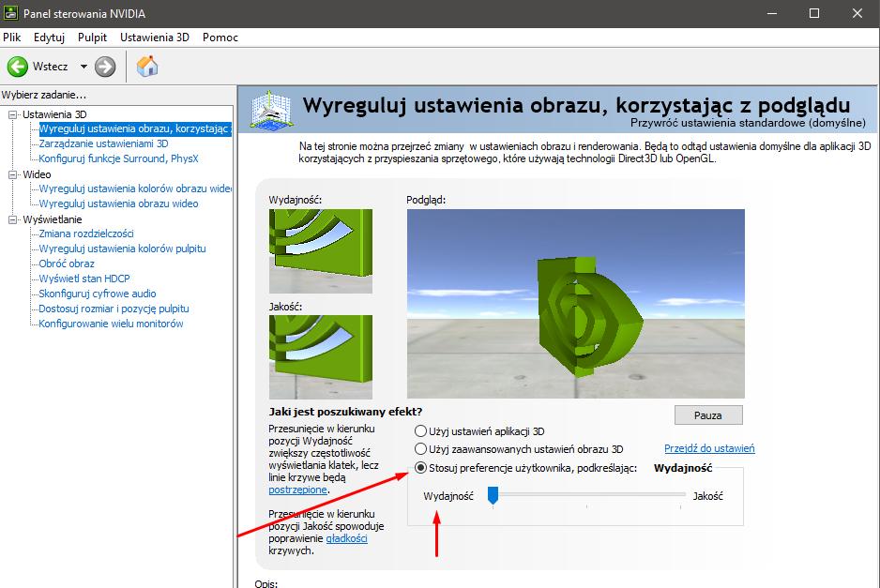This screenshot has width=880, height=588.
Task: Open Wyreguluj ustawienia kolorów pulpitu
Action: [122, 249]
